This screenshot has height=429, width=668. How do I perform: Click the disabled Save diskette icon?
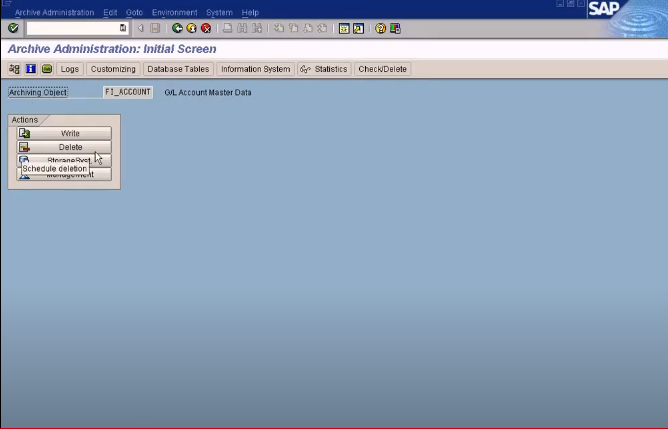point(155,29)
